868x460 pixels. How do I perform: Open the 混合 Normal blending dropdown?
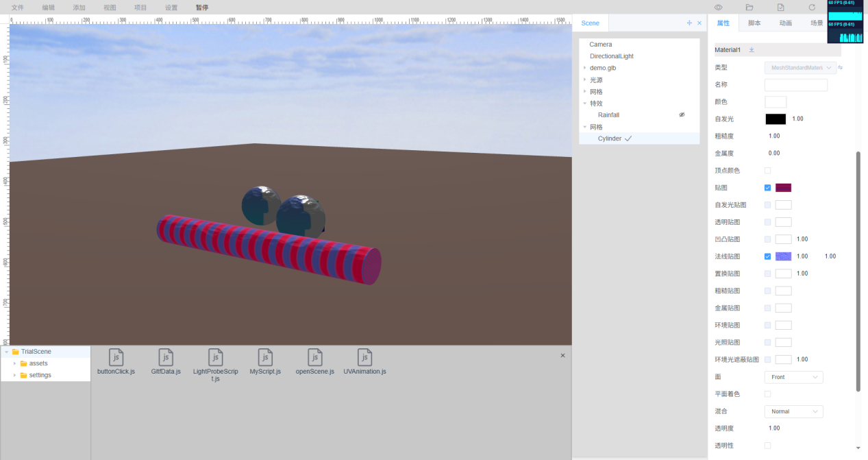[793, 411]
